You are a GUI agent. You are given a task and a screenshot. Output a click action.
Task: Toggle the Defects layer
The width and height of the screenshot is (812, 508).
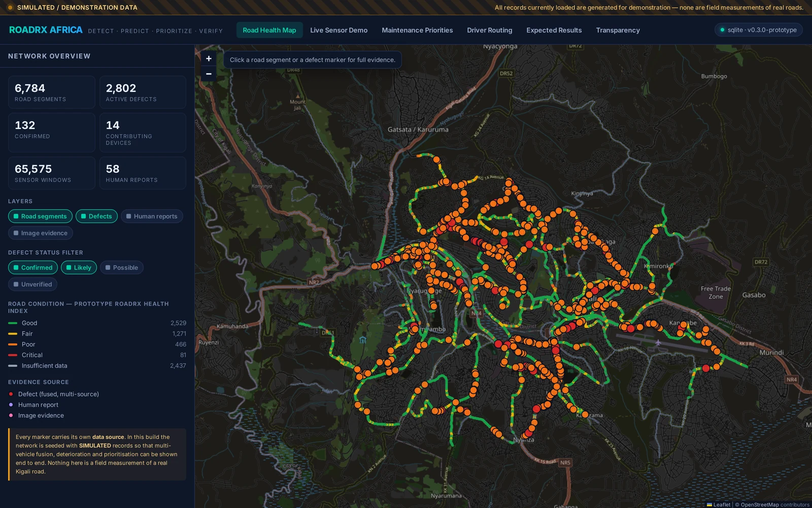(x=96, y=216)
